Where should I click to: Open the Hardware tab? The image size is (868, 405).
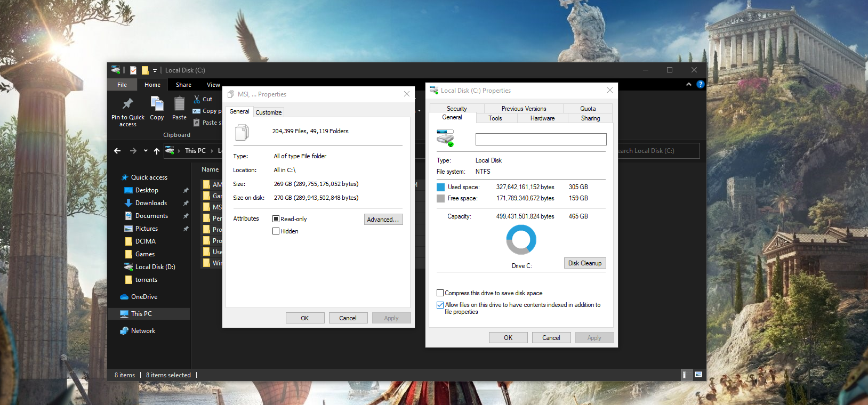pyautogui.click(x=542, y=118)
